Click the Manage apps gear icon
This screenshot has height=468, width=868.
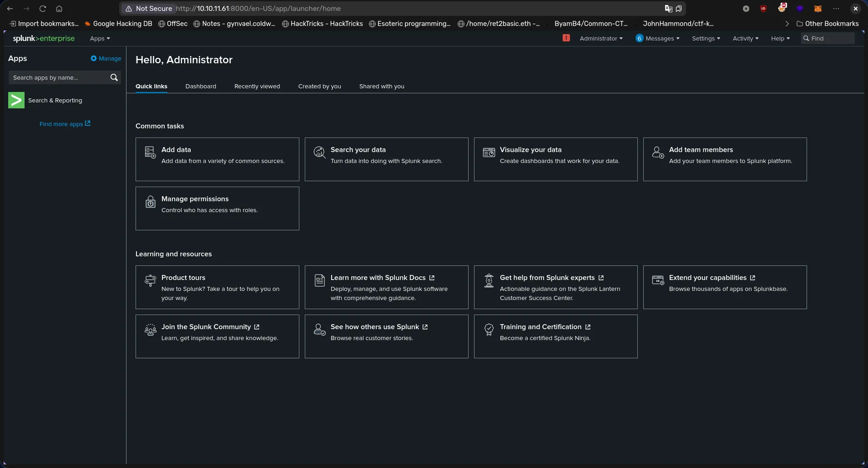pyautogui.click(x=94, y=58)
